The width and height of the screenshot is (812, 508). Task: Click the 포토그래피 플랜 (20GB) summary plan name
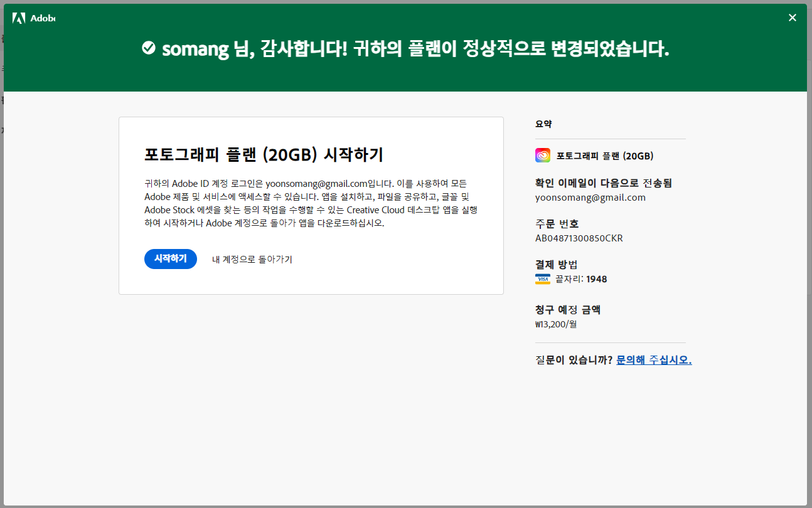pyautogui.click(x=605, y=156)
